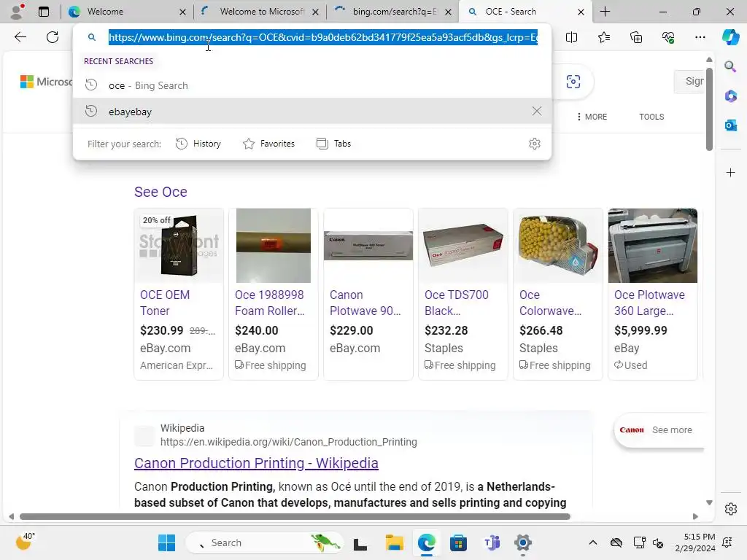Click the scroll down arrow of the page
Image resolution: width=747 pixels, height=560 pixels.
point(709,502)
